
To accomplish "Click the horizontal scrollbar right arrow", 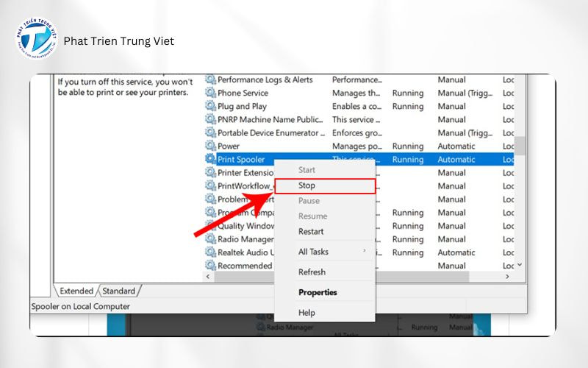I will point(507,277).
